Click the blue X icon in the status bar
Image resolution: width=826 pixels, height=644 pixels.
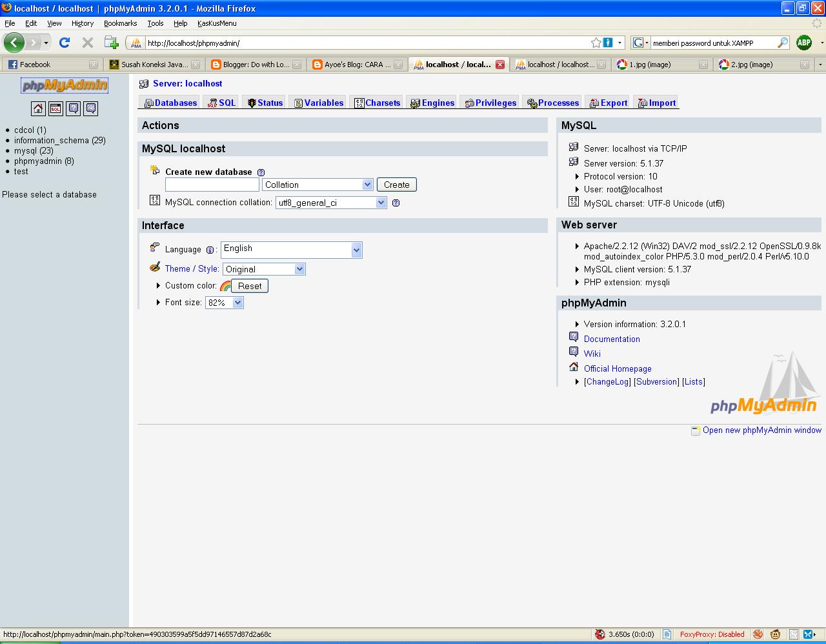(807, 634)
